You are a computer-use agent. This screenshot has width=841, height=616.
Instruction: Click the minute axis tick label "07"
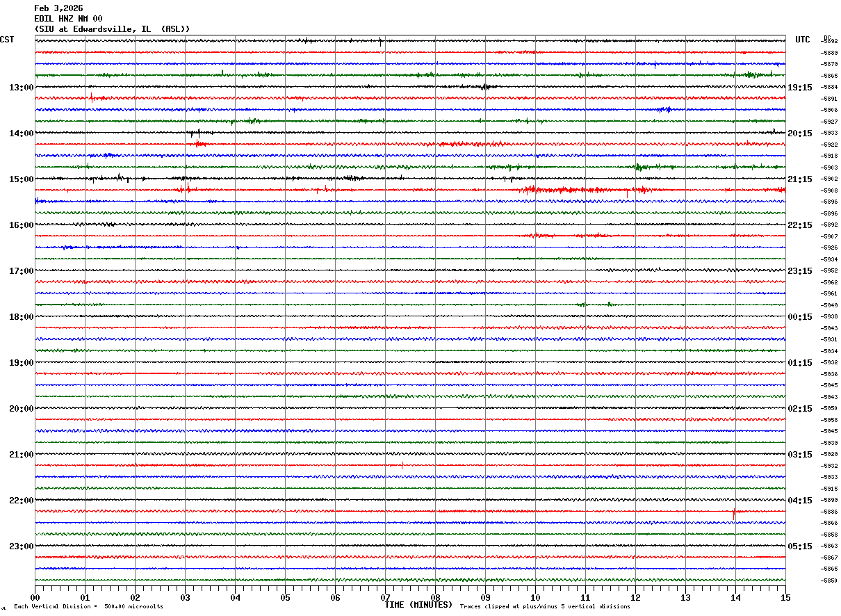(x=385, y=597)
